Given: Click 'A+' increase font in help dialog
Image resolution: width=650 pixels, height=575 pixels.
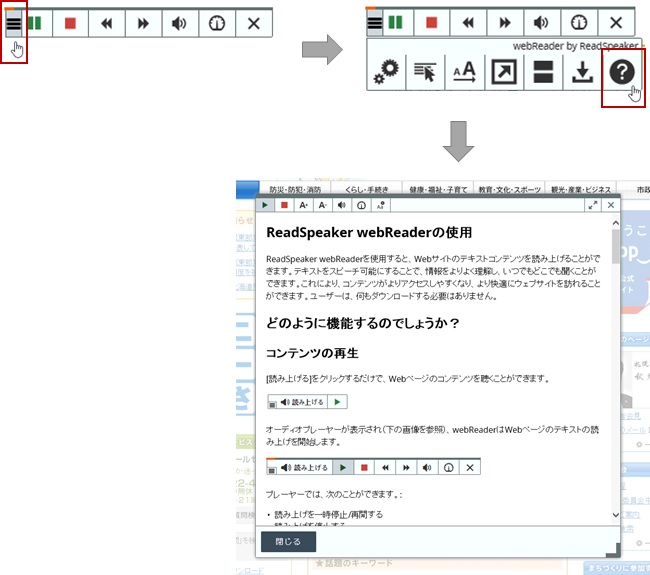Looking at the screenshot, I should point(303,205).
